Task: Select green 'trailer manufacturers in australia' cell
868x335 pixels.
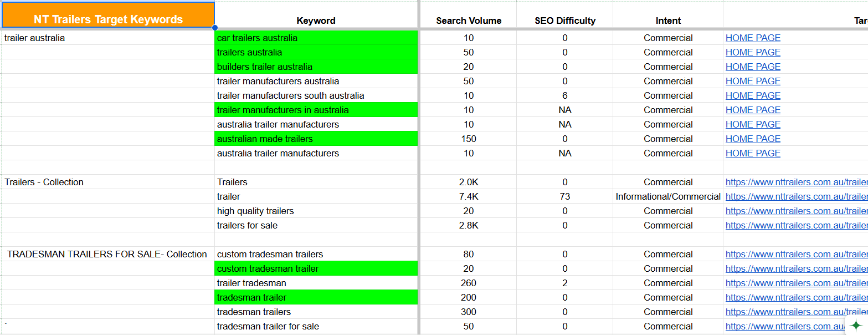Action: (x=316, y=110)
